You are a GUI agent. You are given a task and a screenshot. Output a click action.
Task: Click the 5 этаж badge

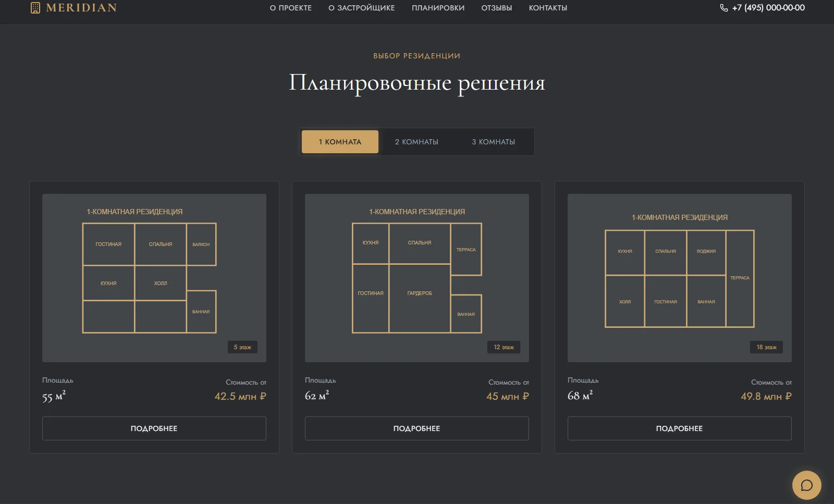coord(242,347)
